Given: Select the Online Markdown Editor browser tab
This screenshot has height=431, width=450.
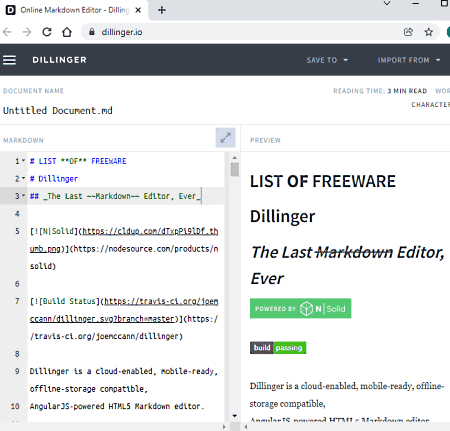Looking at the screenshot, I should click(74, 10).
